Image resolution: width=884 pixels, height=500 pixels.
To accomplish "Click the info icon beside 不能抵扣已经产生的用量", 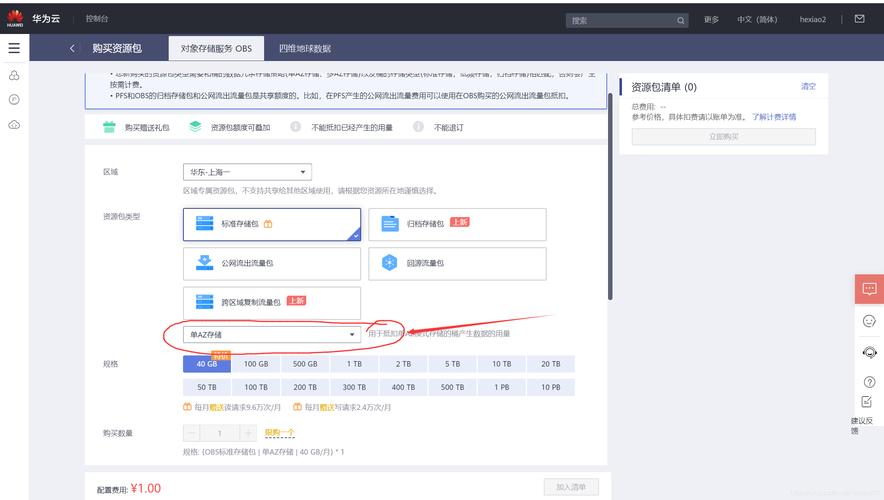I will 295,127.
